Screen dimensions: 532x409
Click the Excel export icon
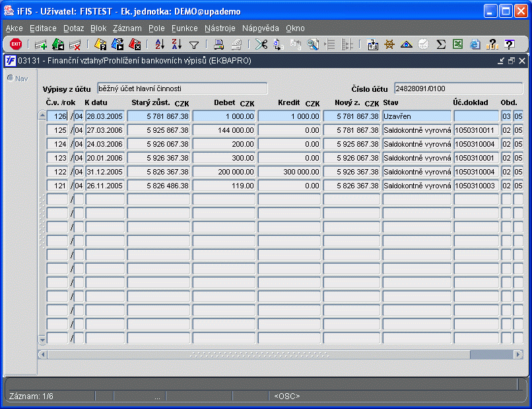(x=457, y=44)
